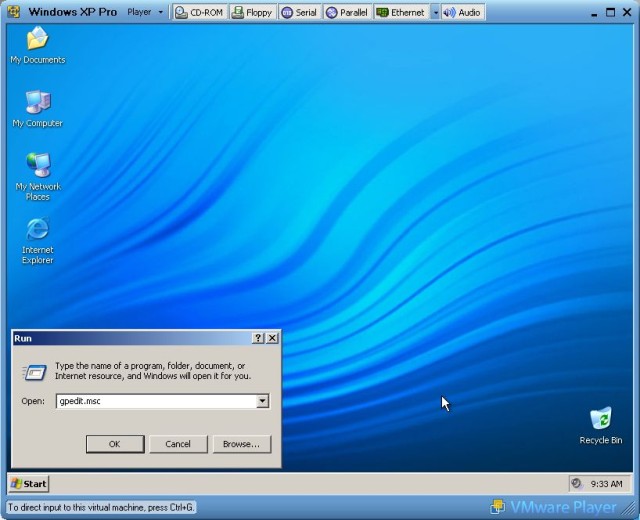The height and width of the screenshot is (520, 640).
Task: Select the Internet Explorer desktop icon
Action: tap(38, 241)
